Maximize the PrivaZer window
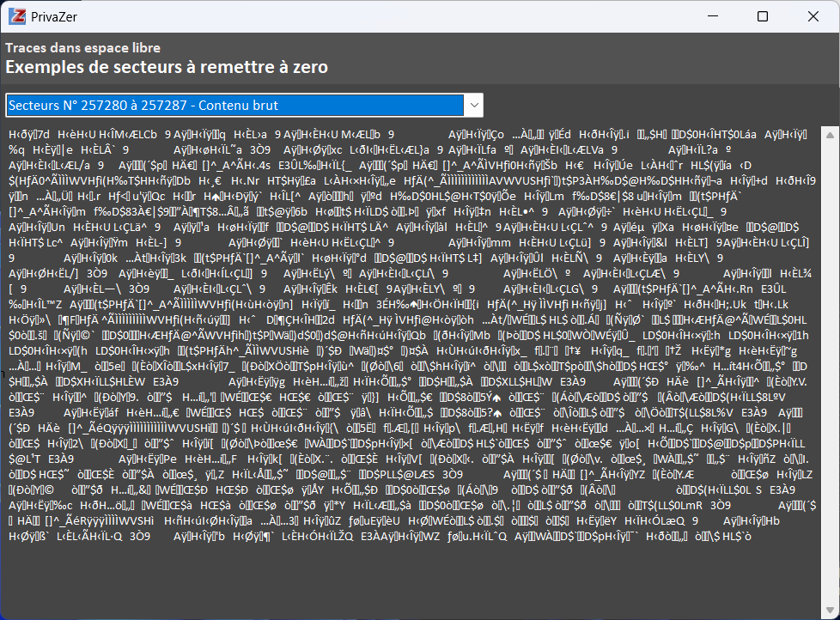Image resolution: width=840 pixels, height=620 pixels. 762,16
